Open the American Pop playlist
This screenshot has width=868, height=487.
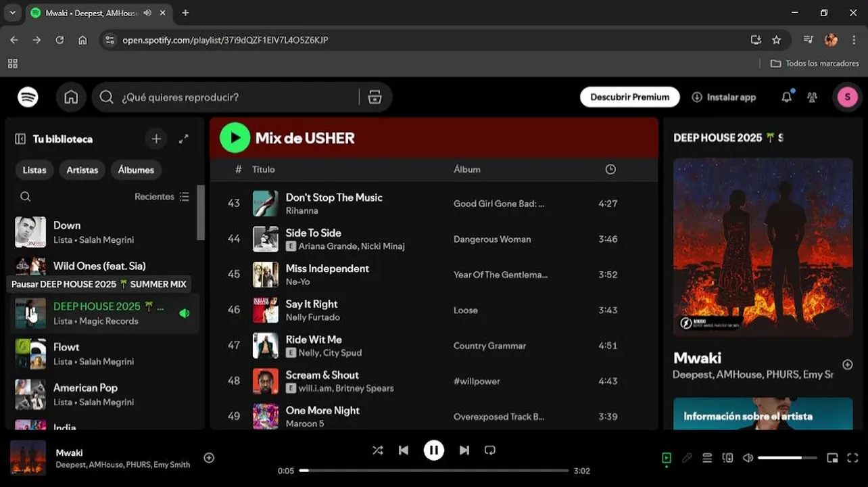click(102, 394)
